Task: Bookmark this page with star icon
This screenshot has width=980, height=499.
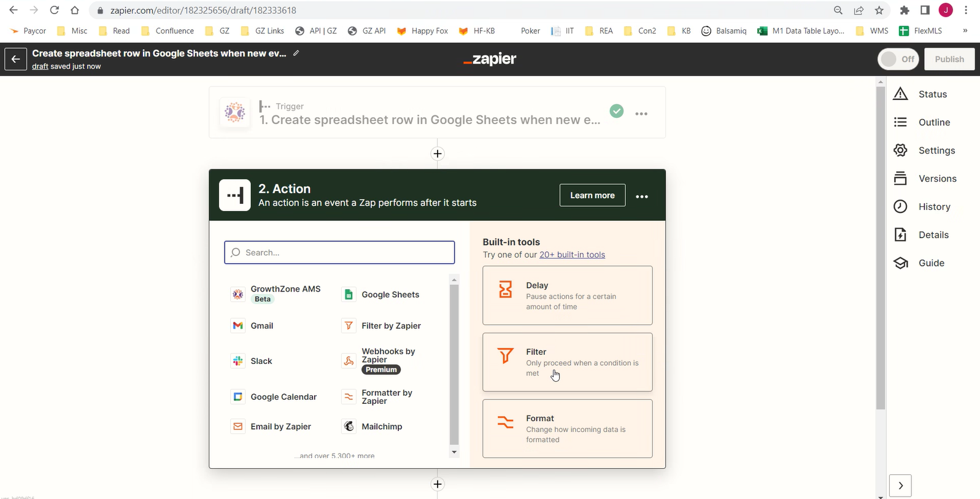Action: (x=879, y=10)
